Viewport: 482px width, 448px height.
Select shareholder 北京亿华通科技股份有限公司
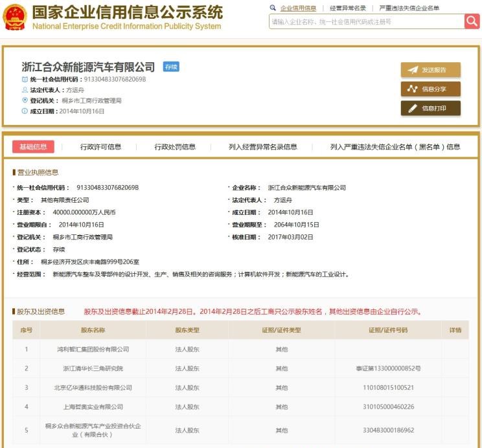(x=93, y=387)
